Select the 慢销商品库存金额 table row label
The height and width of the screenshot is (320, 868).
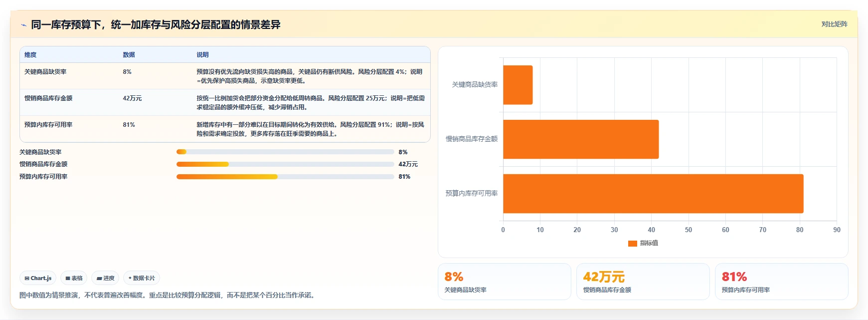coord(48,98)
